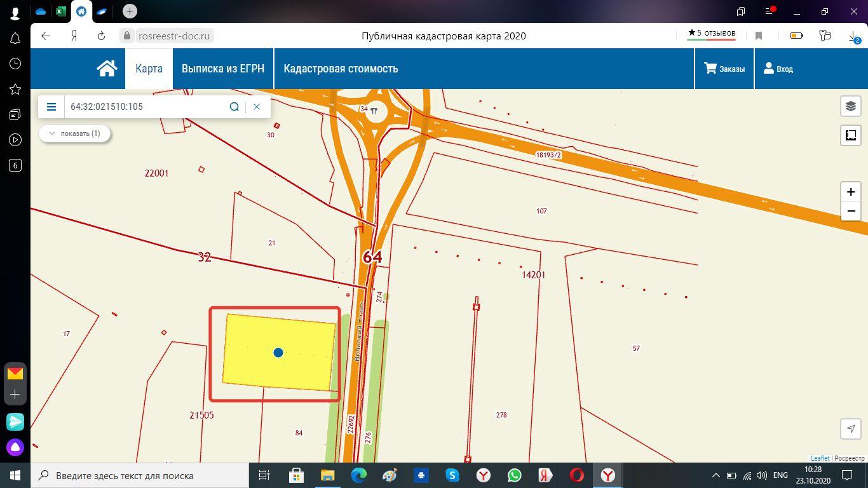Activate the measurement ruler tool
Viewport: 868px width, 488px height.
850,135
